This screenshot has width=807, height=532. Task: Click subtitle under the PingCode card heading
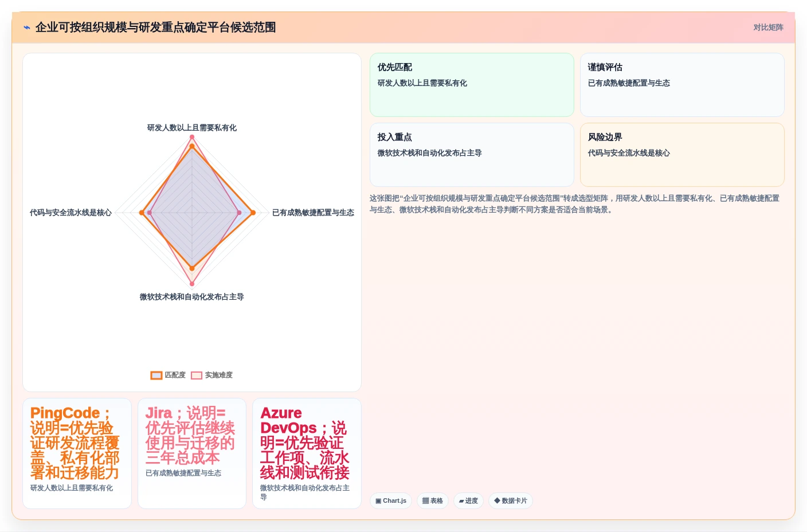(72, 488)
